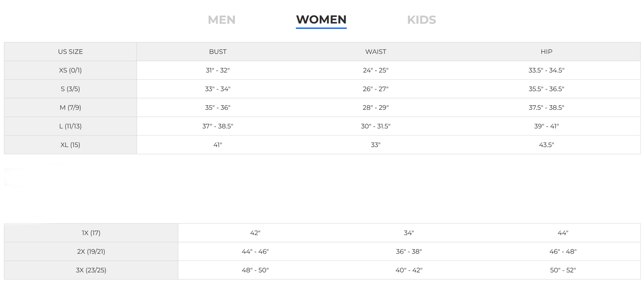
Task: Click the WAIST column header
Action: point(376,52)
